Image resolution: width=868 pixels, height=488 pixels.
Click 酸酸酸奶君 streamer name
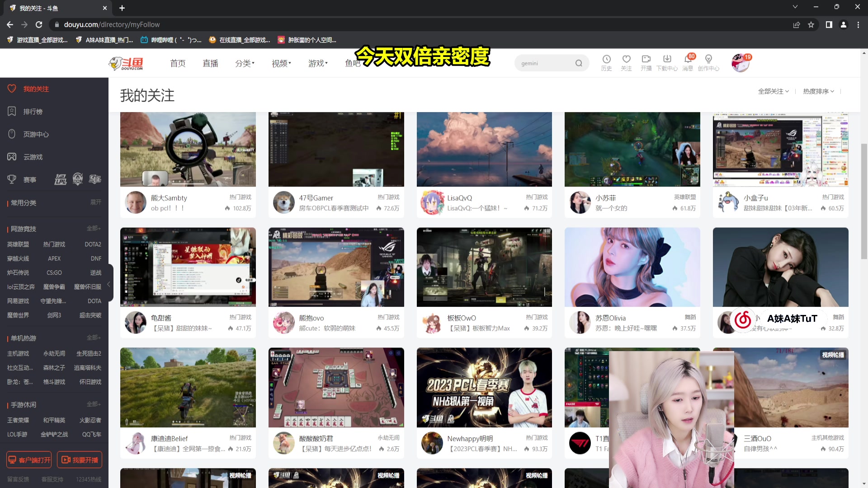coord(316,438)
